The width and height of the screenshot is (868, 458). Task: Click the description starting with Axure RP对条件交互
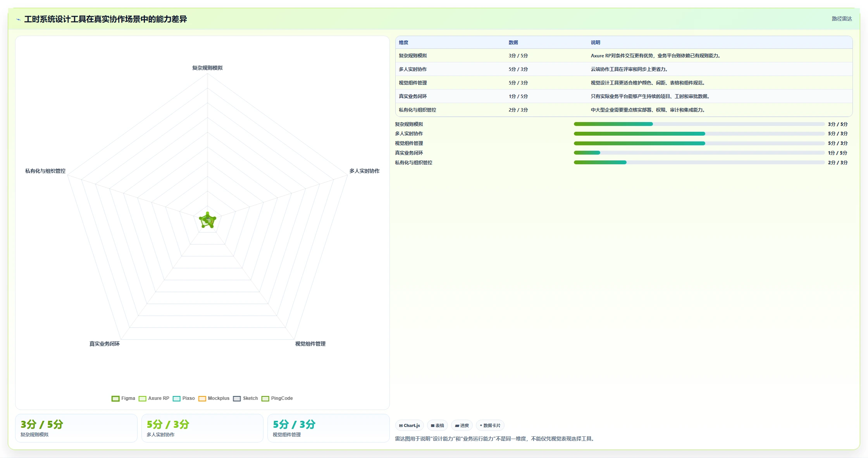[x=656, y=56]
